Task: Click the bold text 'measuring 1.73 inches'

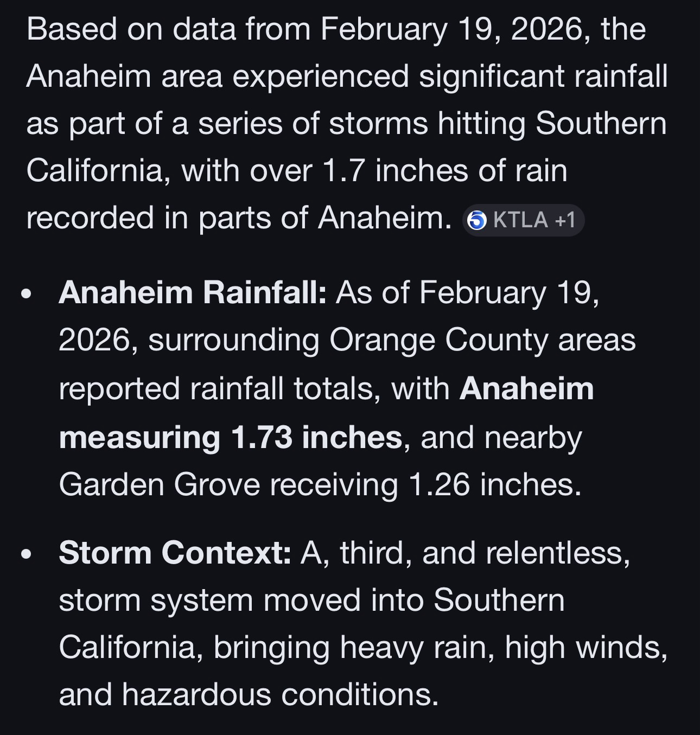Action: [x=230, y=437]
